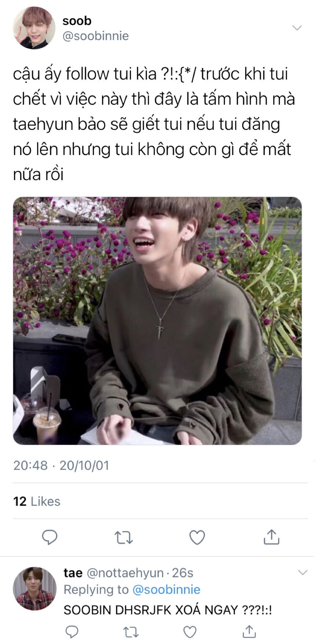Screen dimensions: 317x644
Task: Open the @soobinnie mention link in reply
Action: pyautogui.click(x=166, y=589)
